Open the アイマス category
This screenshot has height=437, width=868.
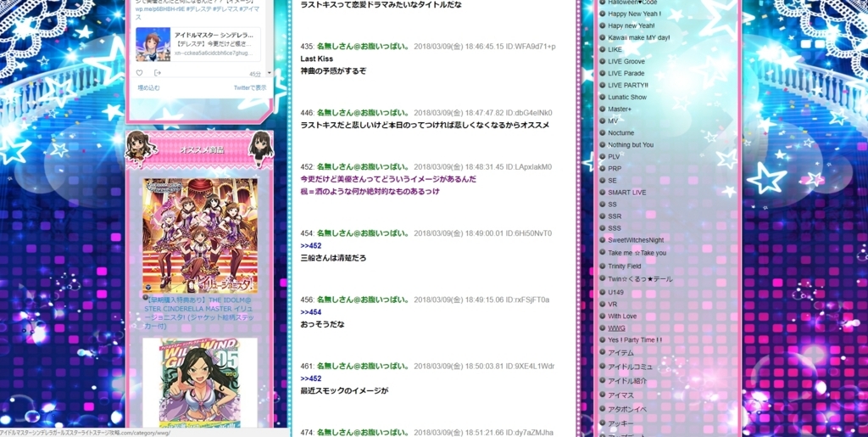620,395
